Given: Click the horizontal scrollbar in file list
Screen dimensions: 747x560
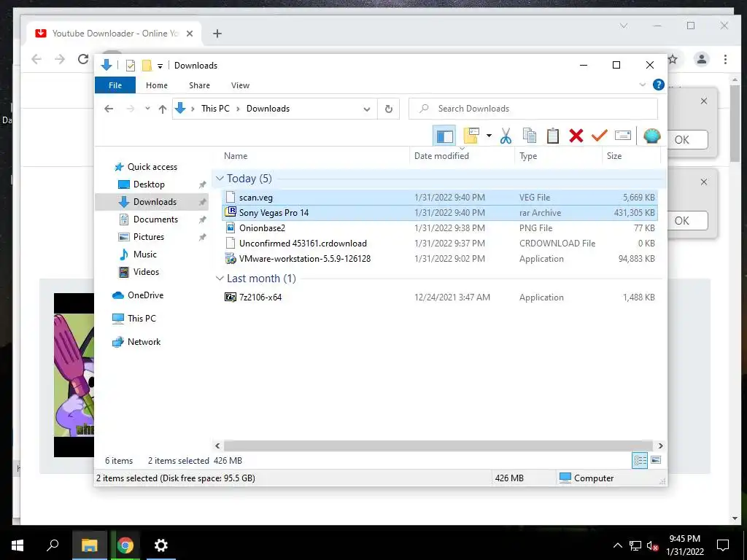Looking at the screenshot, I should pyautogui.click(x=438, y=446).
